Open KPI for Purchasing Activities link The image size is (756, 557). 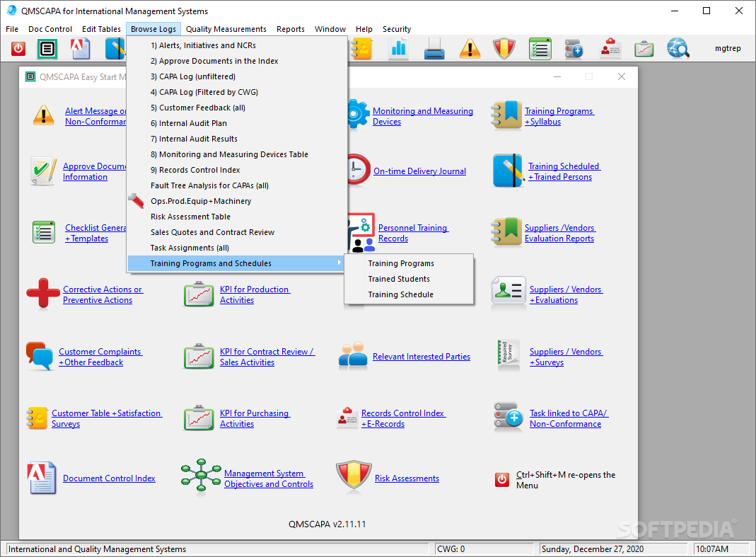(x=255, y=418)
